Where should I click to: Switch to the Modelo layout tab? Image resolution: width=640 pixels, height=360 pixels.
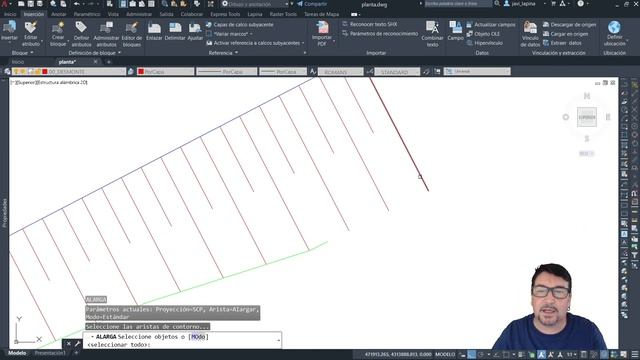click(x=17, y=353)
